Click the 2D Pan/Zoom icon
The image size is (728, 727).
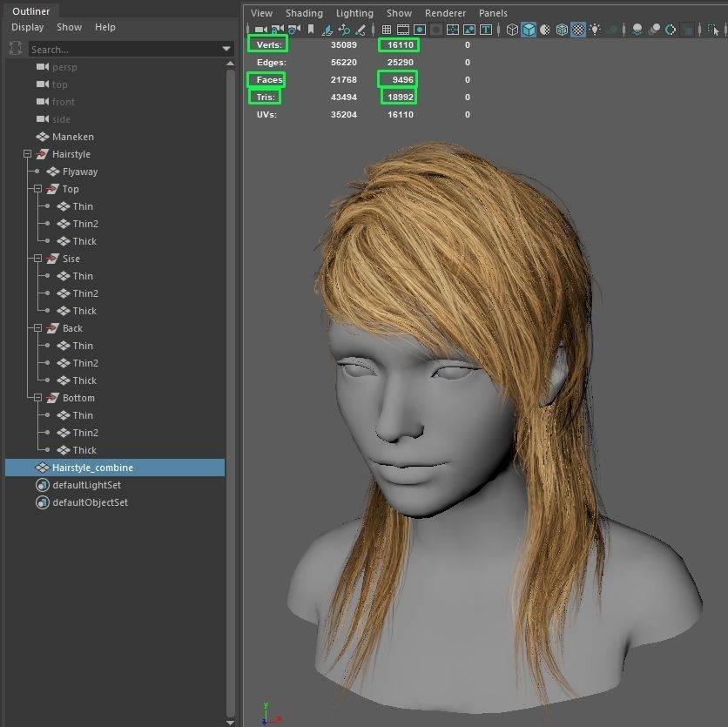pyautogui.click(x=344, y=30)
